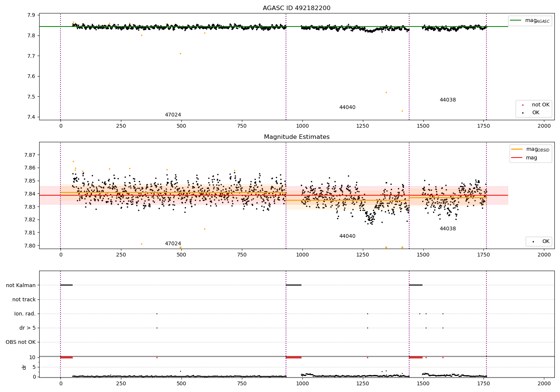Click the orange line sample beside mag OBSID
Viewport: 560px width, 392px height.
pos(517,149)
